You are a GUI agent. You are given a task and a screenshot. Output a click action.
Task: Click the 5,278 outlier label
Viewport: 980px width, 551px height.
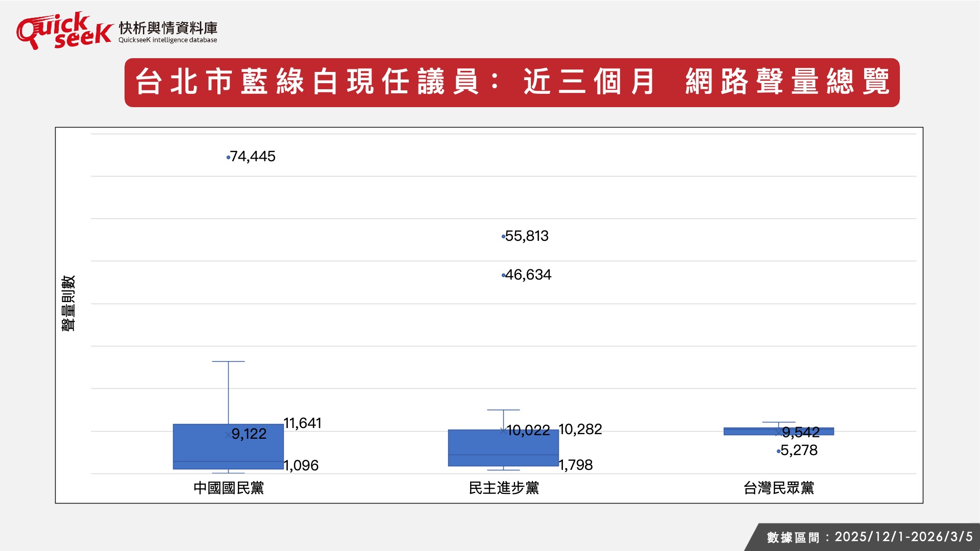point(799,450)
